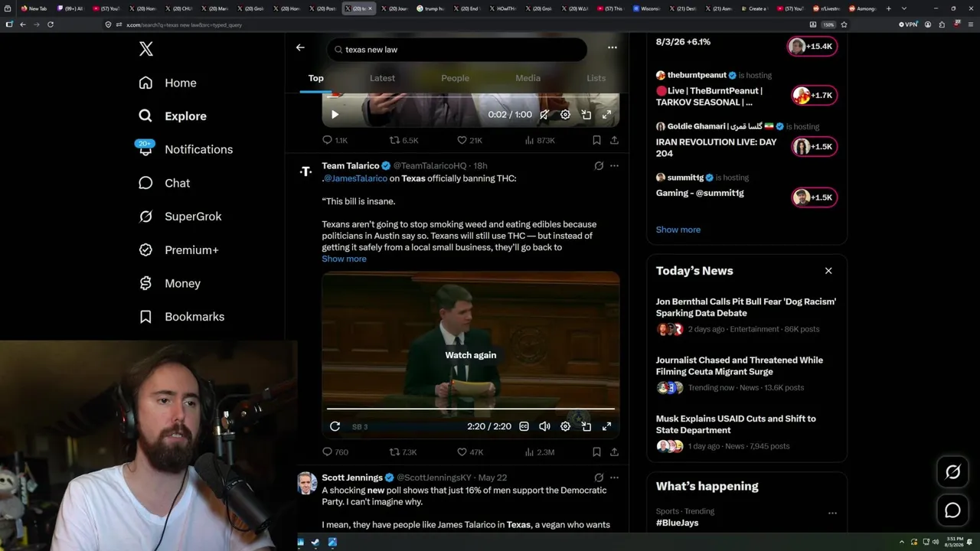
Task: Toggle picture-in-picture on first video
Action: tap(586, 115)
